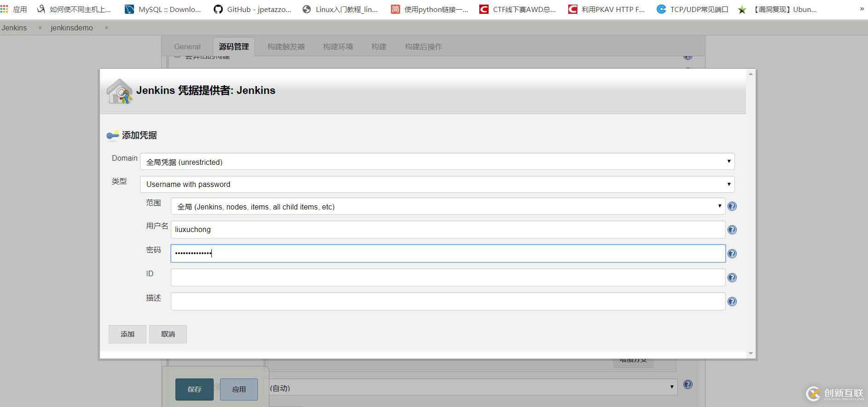The width and height of the screenshot is (868, 407).
Task: Focus the ID input field
Action: pyautogui.click(x=448, y=278)
